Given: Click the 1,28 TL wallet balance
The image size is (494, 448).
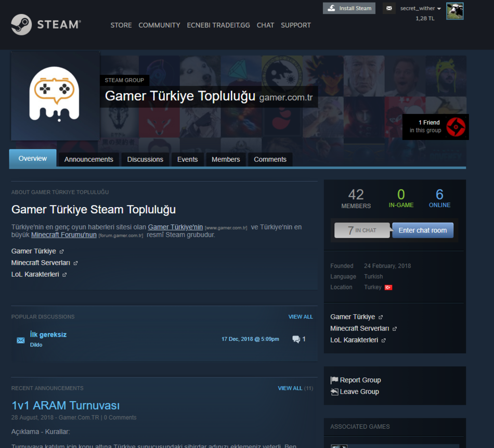Looking at the screenshot, I should (x=425, y=18).
